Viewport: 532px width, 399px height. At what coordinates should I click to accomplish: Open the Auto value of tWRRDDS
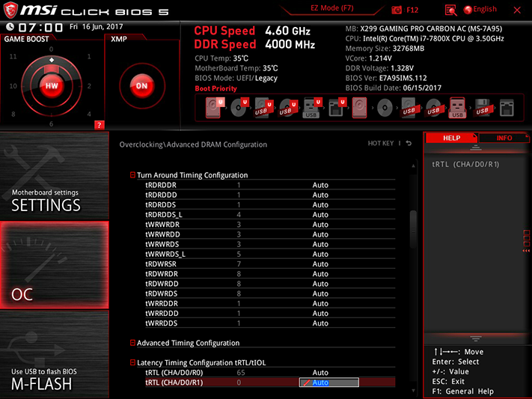(x=320, y=323)
